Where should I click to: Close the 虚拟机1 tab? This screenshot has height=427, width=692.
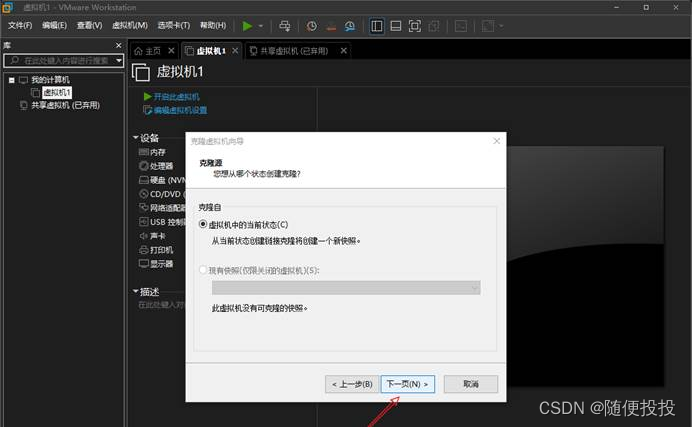235,51
